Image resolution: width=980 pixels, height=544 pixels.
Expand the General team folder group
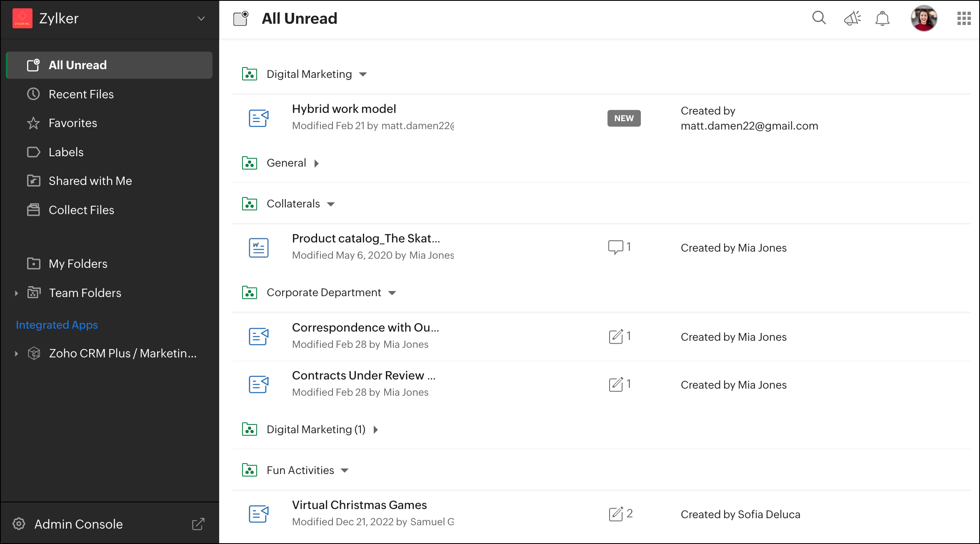click(317, 163)
